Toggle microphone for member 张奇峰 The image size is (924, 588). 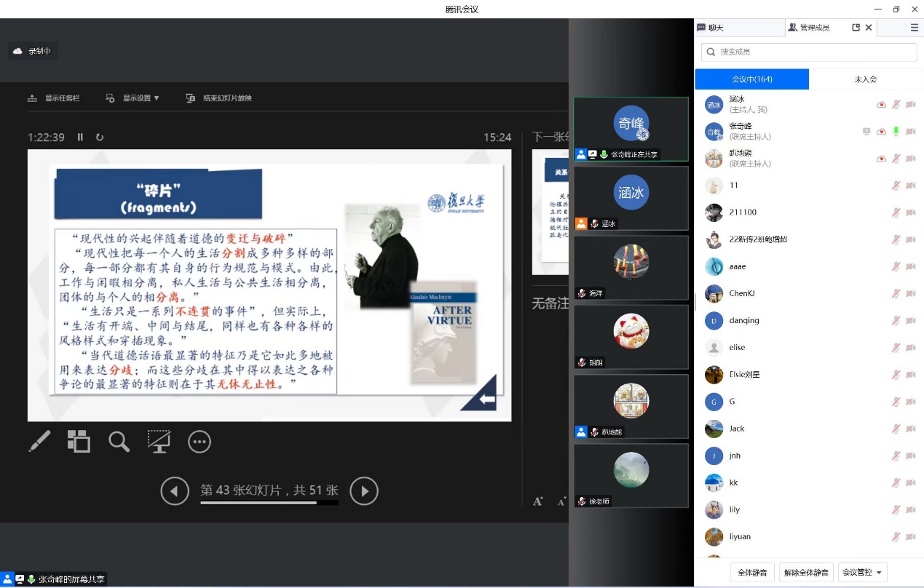coord(896,131)
